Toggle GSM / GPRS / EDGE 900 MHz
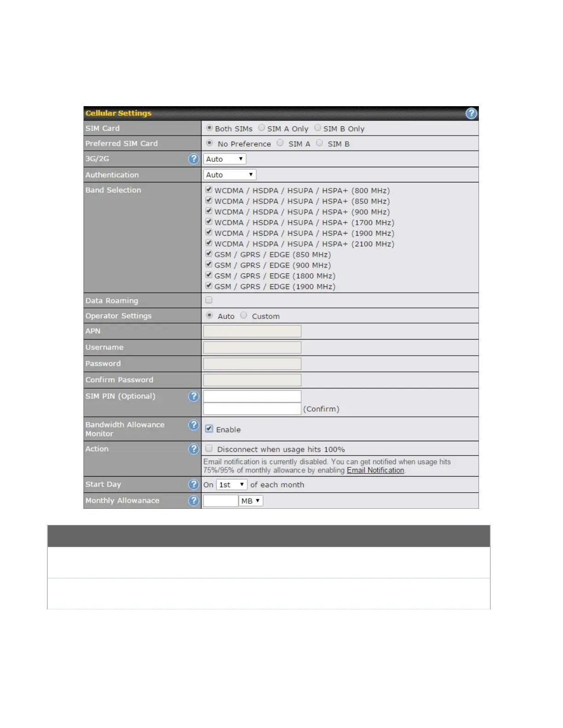 pyautogui.click(x=209, y=264)
